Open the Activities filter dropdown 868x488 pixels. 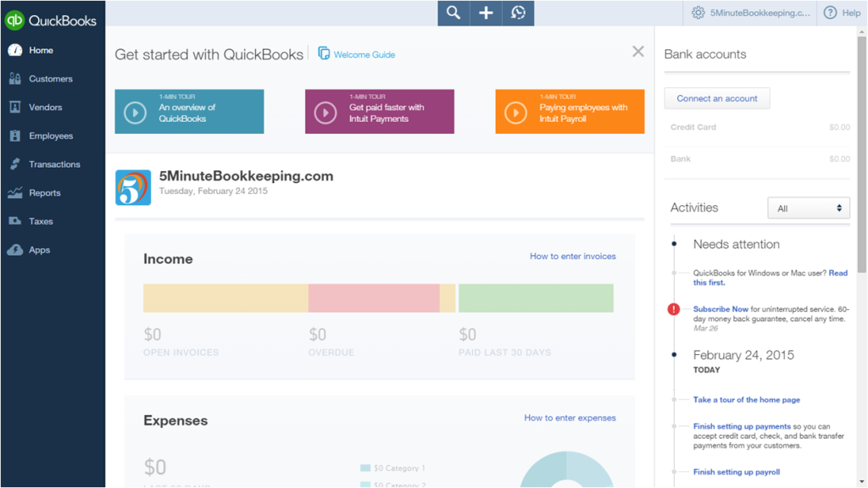coord(808,208)
